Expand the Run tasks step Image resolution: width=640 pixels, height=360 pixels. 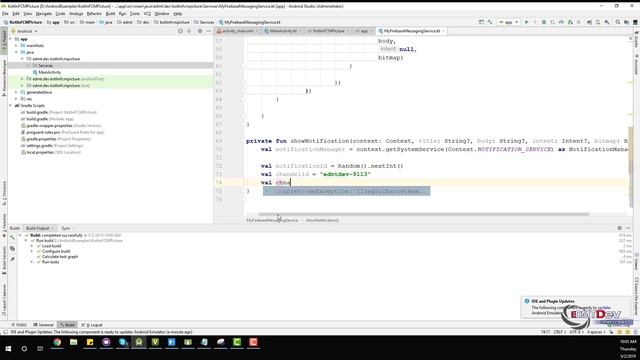click(x=32, y=262)
